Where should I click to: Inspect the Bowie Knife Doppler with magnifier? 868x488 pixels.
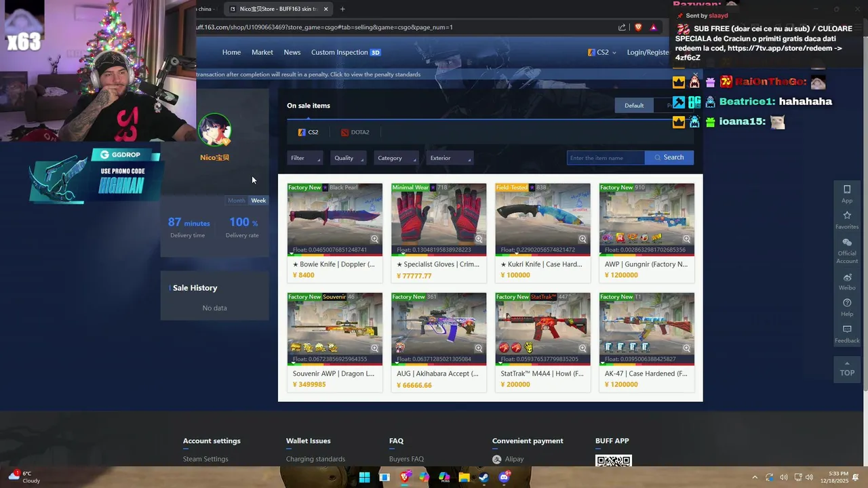pos(374,239)
